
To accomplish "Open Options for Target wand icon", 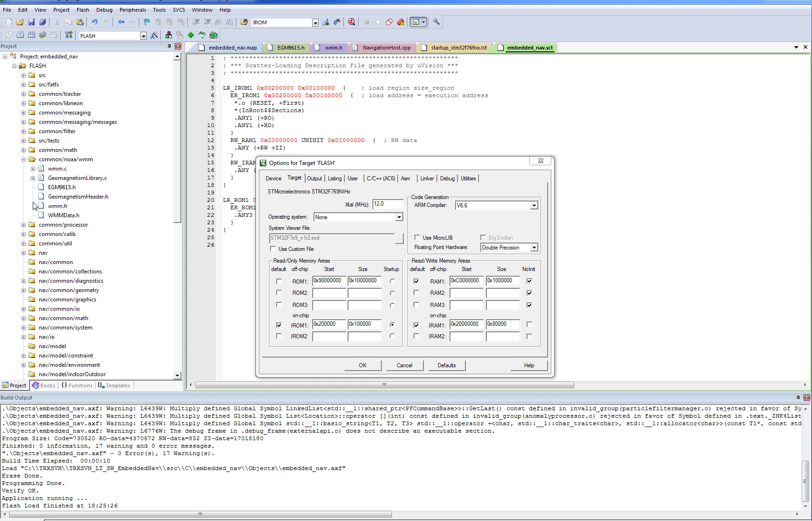I will tap(154, 35).
